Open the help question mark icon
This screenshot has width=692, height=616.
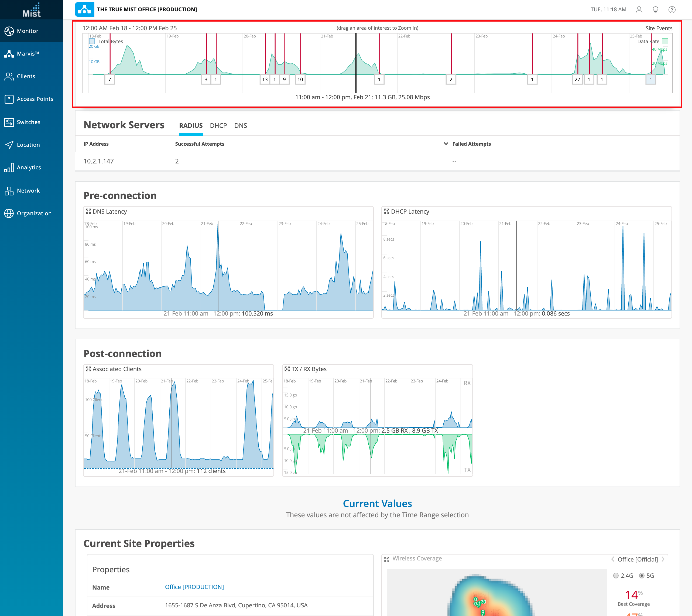[672, 9]
